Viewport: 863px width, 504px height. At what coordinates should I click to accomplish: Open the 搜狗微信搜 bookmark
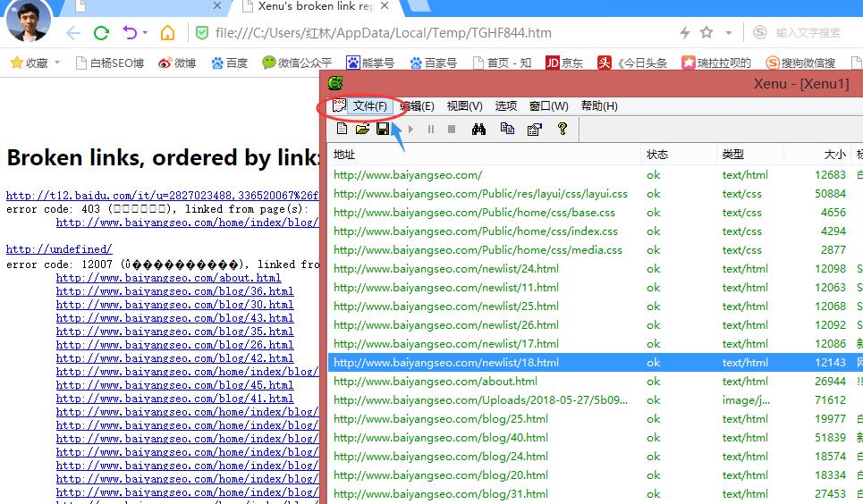coord(800,63)
